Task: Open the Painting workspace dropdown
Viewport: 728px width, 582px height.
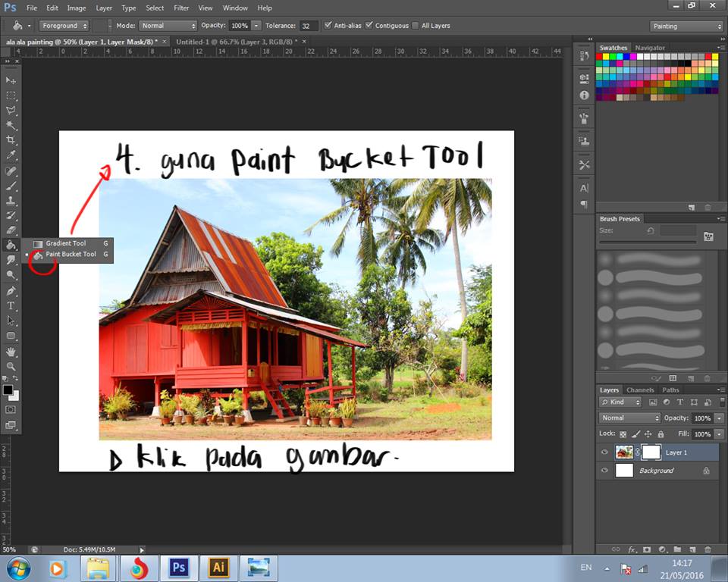Action: [x=687, y=26]
